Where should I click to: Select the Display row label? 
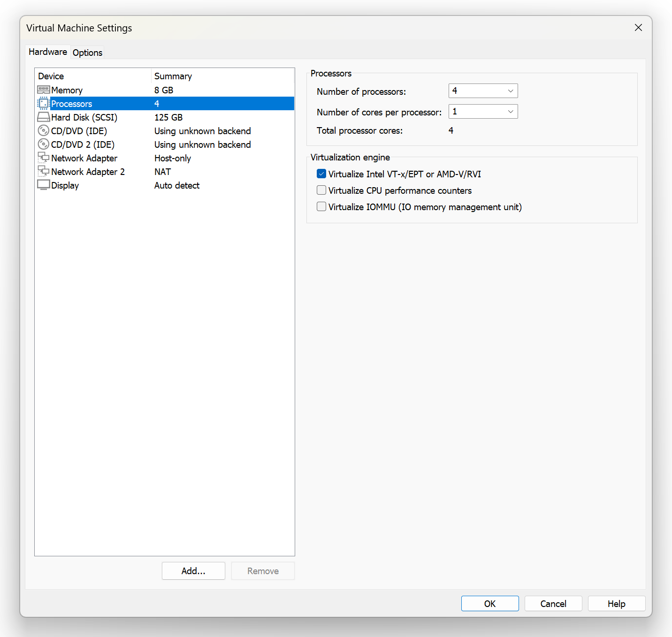click(65, 185)
